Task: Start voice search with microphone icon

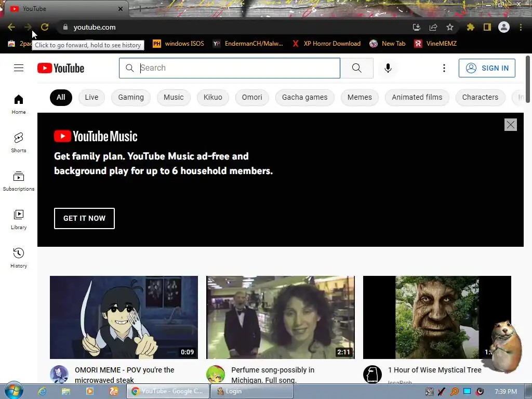Action: [x=388, y=68]
